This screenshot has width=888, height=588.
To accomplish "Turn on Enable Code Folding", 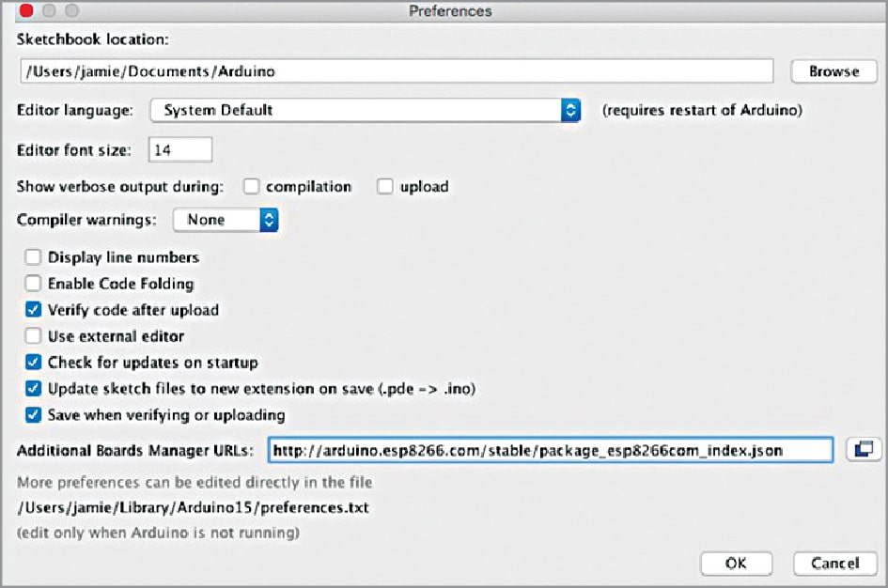I will (33, 284).
